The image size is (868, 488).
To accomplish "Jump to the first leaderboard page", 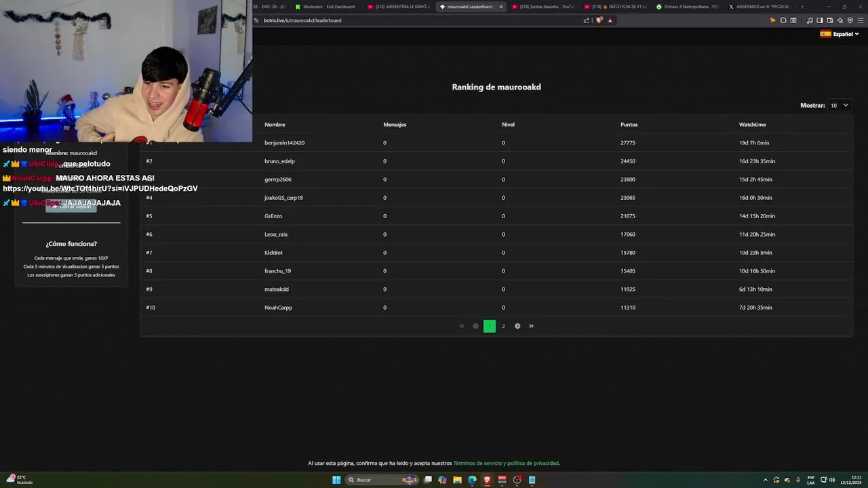I will pyautogui.click(x=462, y=326).
